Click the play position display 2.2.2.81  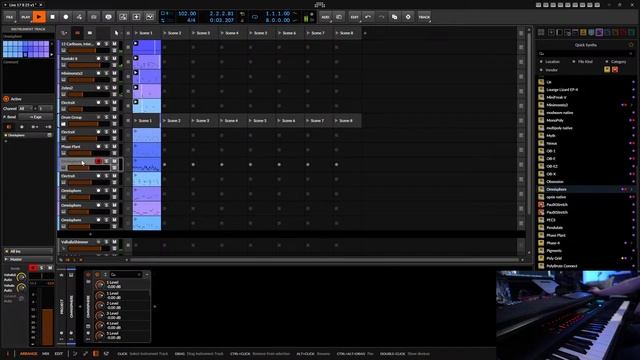coord(222,13)
